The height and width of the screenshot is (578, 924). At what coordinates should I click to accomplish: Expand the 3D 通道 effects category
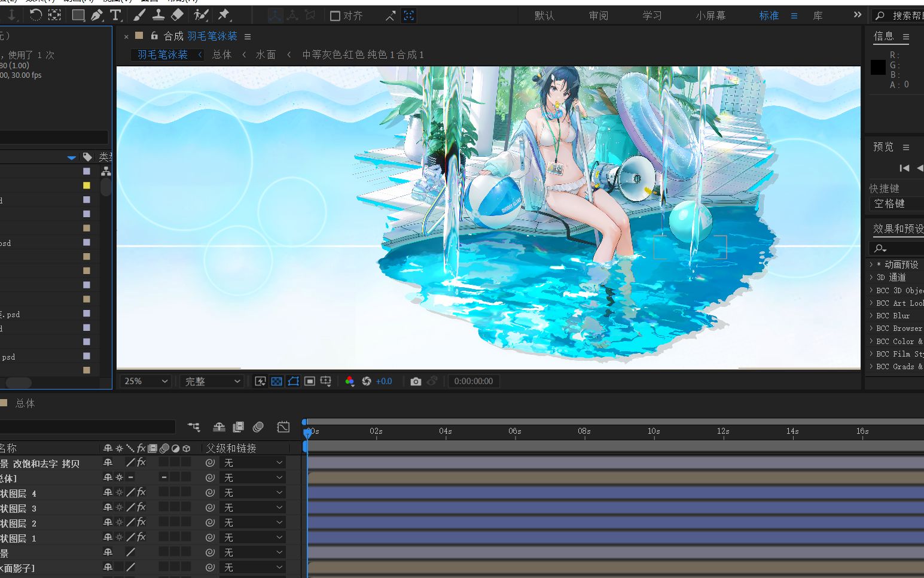(x=871, y=277)
